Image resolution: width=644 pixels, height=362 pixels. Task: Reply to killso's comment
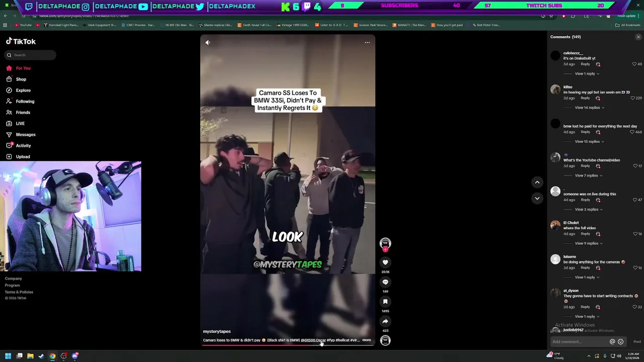tap(585, 98)
